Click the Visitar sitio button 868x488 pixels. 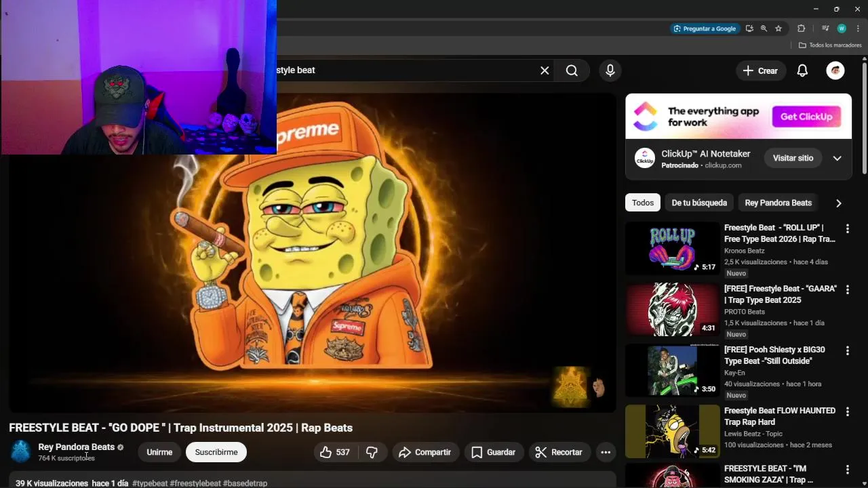point(793,158)
